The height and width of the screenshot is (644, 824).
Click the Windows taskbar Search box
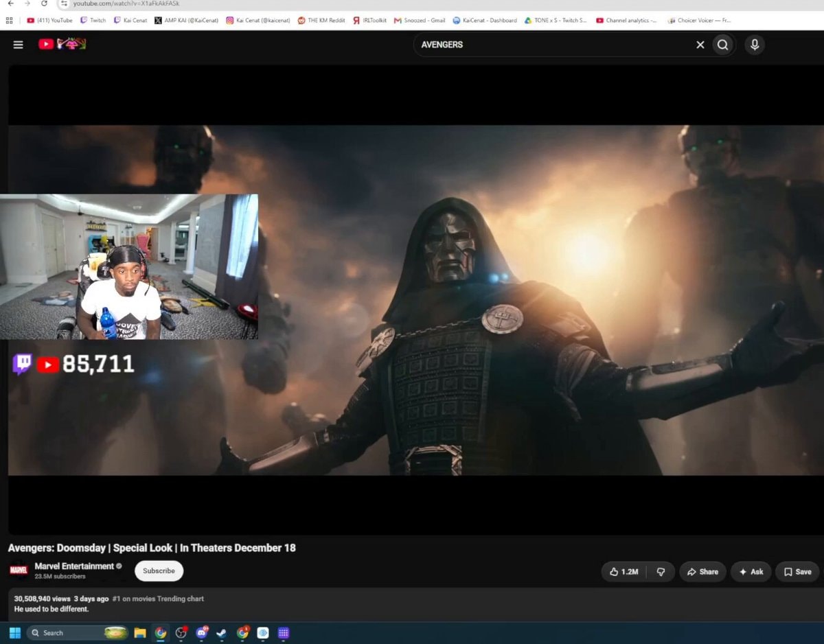click(x=77, y=632)
